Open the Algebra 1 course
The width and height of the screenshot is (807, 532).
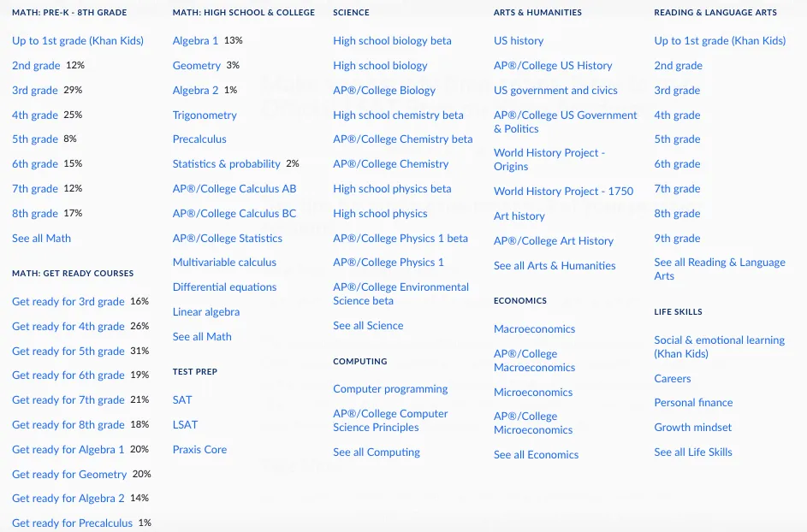(196, 41)
